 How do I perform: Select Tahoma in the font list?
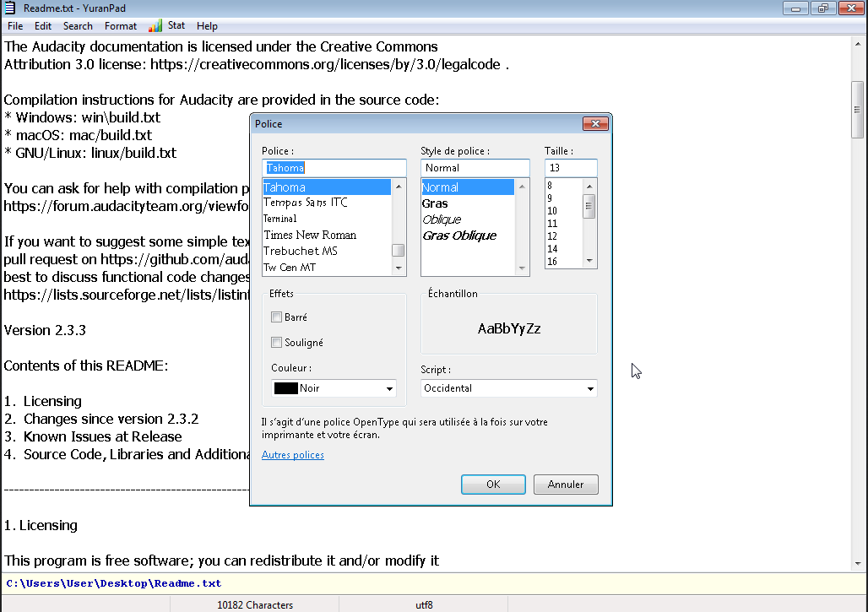click(327, 187)
